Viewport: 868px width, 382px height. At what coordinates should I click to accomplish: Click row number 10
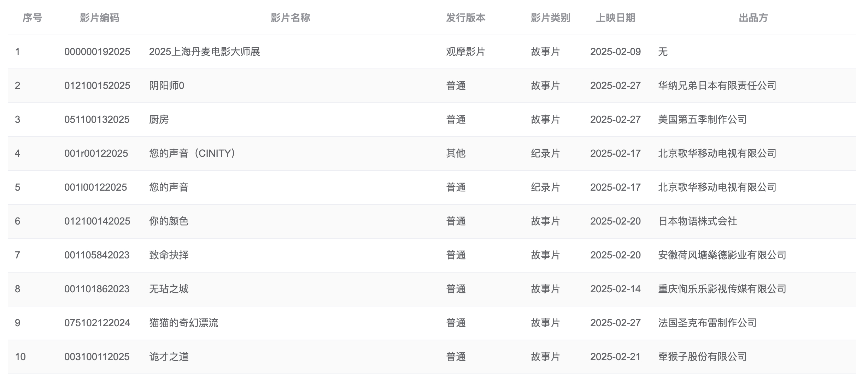[20, 357]
